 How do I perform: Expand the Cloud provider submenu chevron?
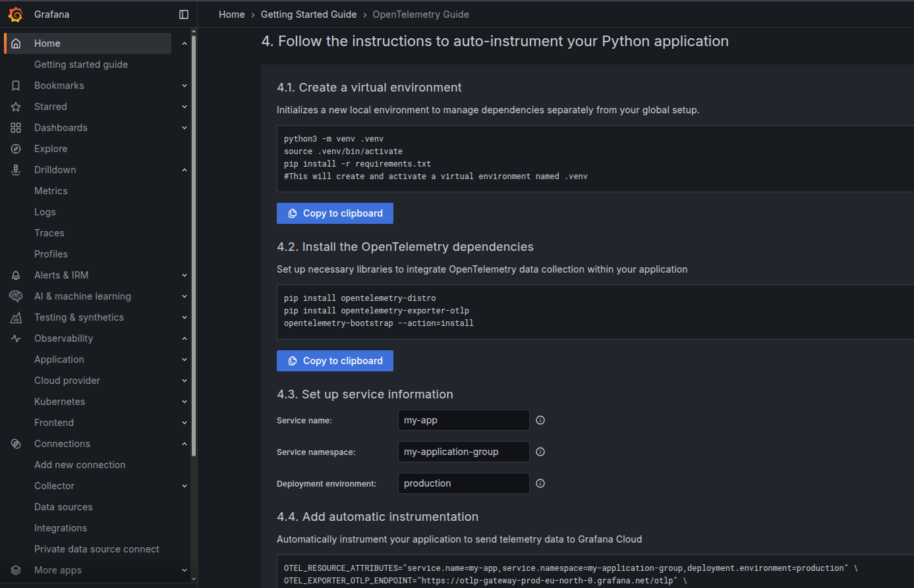coord(185,381)
